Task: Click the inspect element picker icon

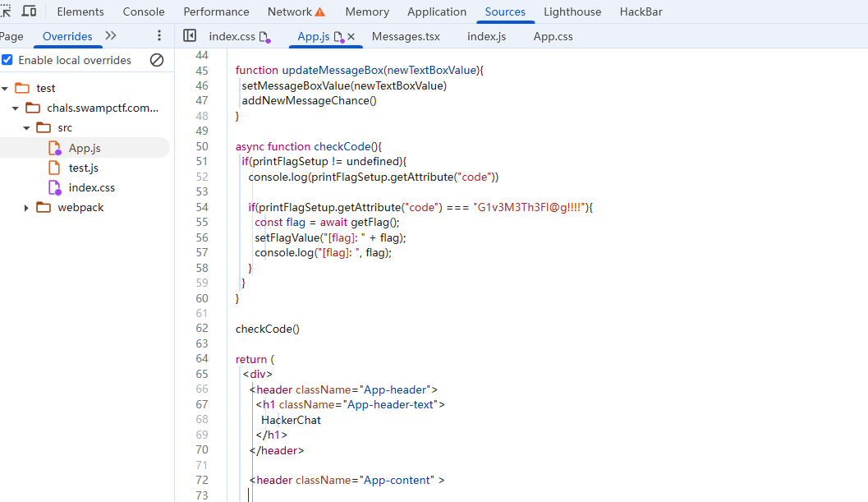Action: pyautogui.click(x=5, y=12)
